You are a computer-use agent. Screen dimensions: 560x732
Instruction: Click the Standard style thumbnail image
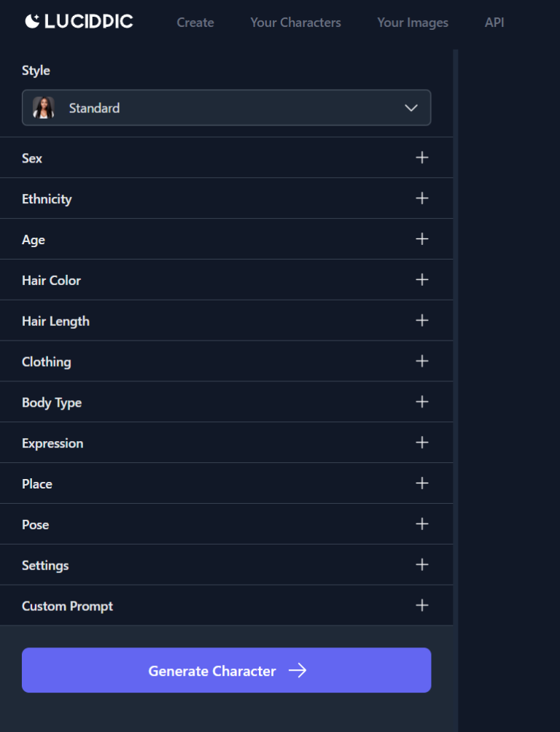point(44,108)
